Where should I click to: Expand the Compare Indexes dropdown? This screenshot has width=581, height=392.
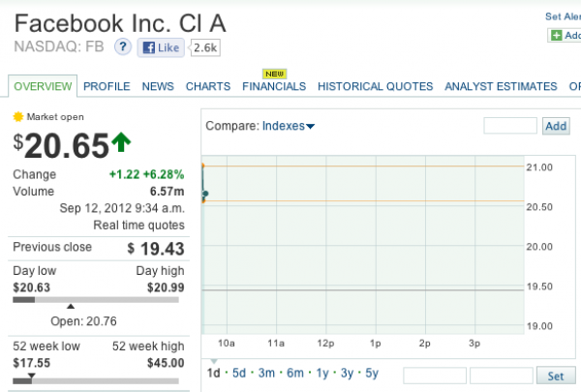288,126
